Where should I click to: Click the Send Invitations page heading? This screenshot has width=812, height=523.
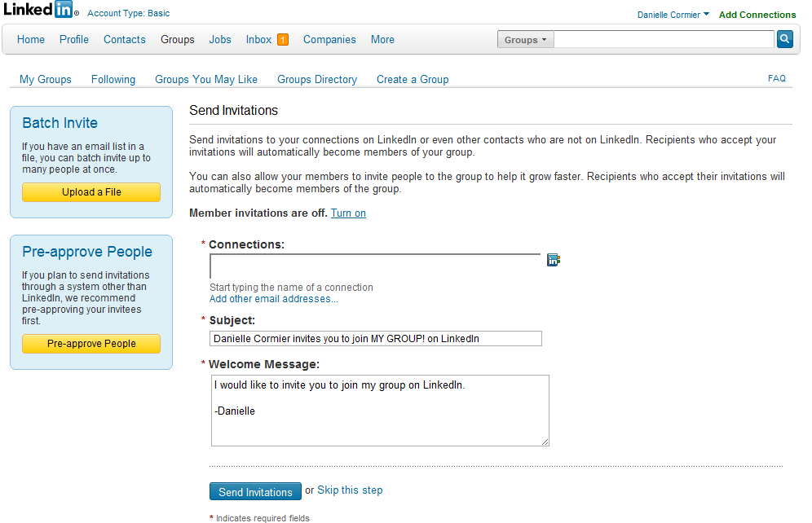point(233,110)
